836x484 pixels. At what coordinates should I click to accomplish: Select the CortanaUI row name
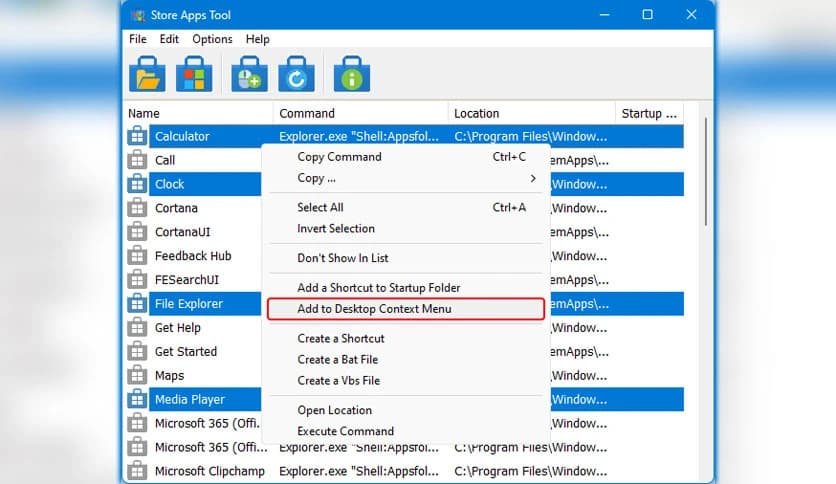tap(183, 232)
